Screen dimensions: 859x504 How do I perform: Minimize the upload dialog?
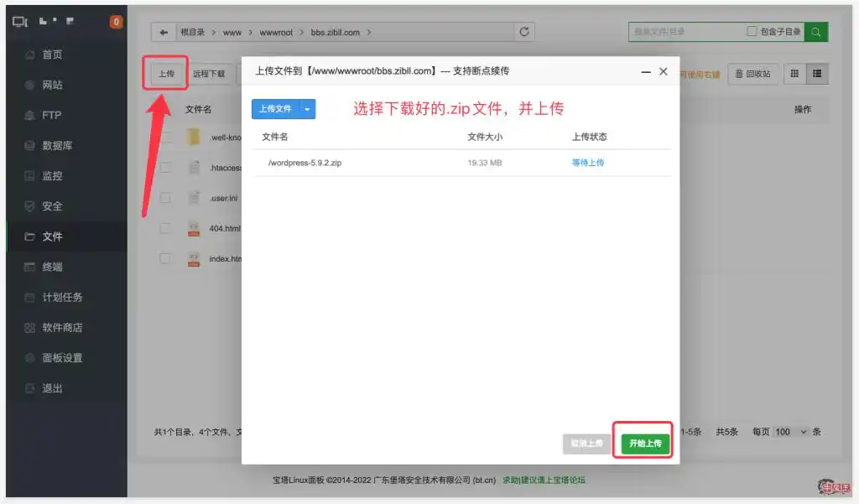646,72
